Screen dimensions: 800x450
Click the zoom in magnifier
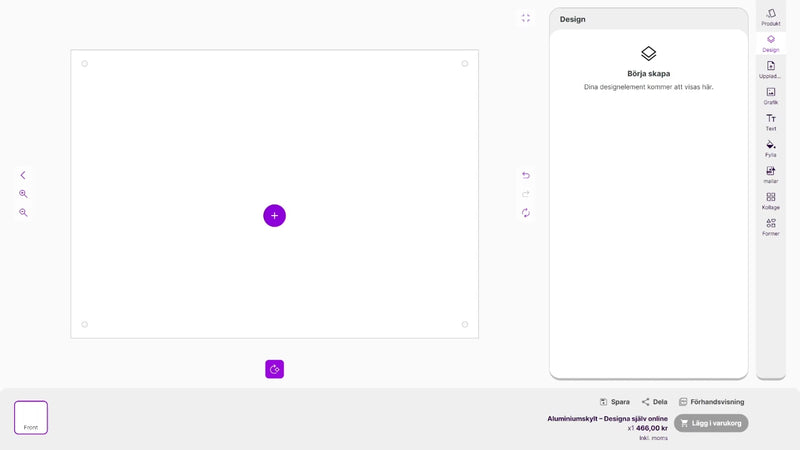point(23,194)
